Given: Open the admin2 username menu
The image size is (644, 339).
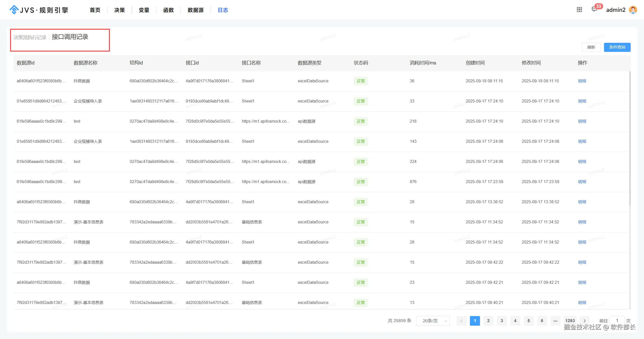Looking at the screenshot, I should (616, 10).
